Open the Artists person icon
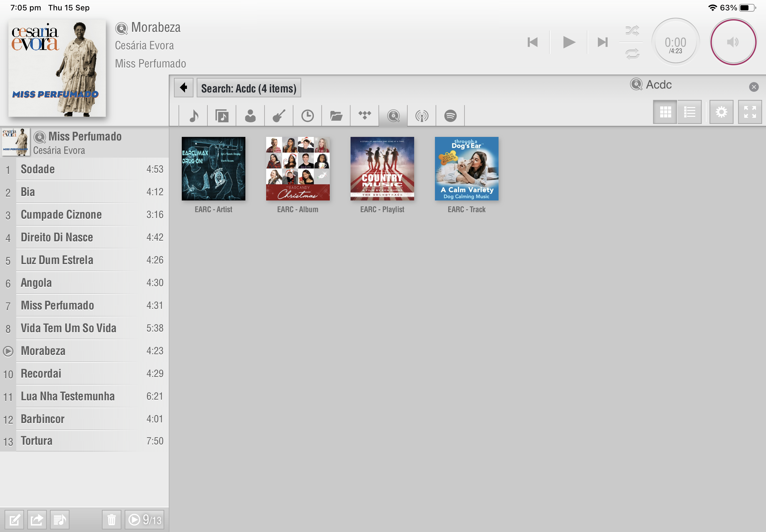Image resolution: width=766 pixels, height=532 pixels. (250, 116)
